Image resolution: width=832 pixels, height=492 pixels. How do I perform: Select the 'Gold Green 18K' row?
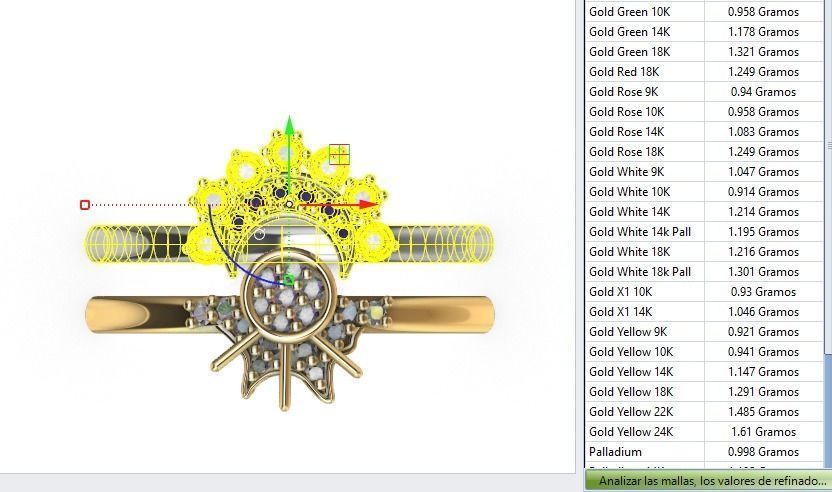pos(704,52)
